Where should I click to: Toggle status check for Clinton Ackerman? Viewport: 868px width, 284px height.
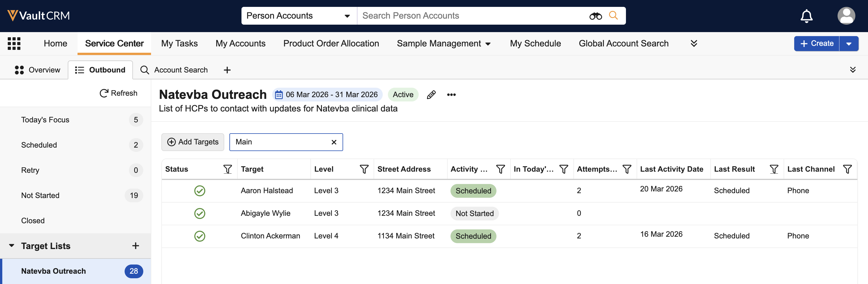[x=200, y=236]
